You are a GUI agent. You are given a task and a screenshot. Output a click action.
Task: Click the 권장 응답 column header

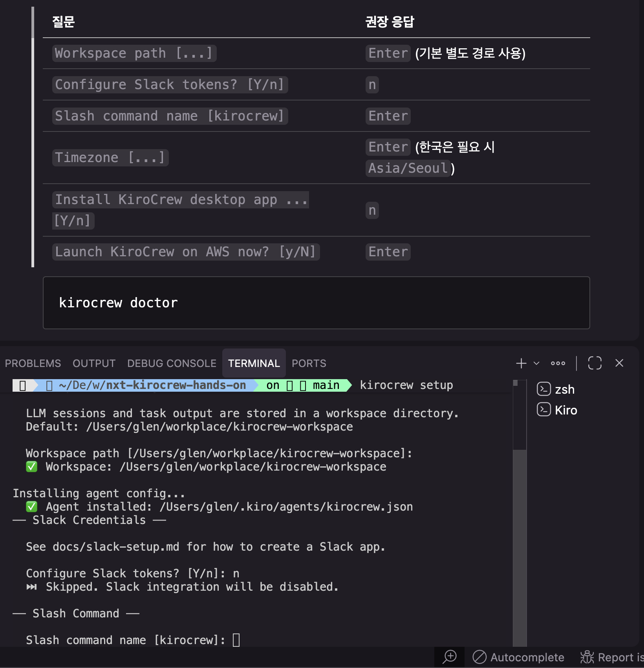[390, 22]
